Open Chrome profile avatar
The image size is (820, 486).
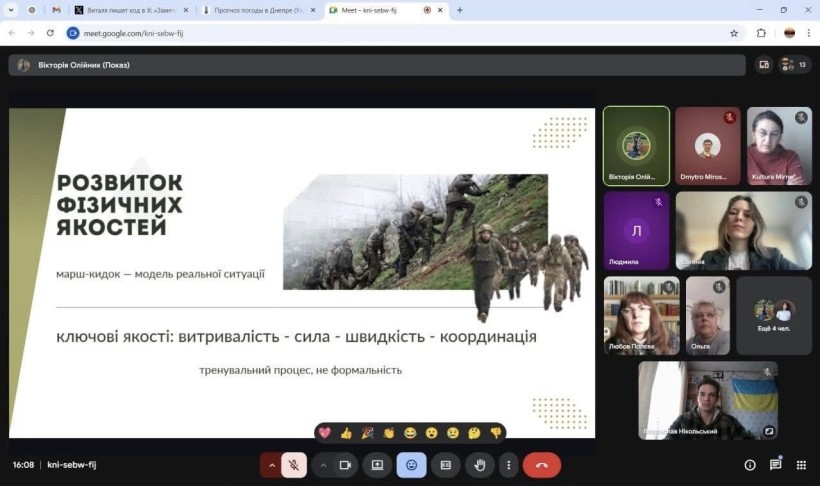tap(789, 33)
